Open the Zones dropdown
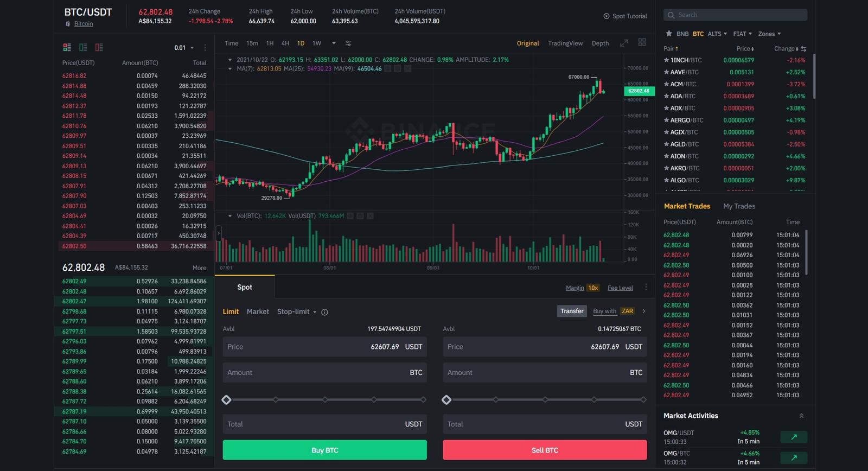This screenshot has height=471, width=868. (769, 34)
